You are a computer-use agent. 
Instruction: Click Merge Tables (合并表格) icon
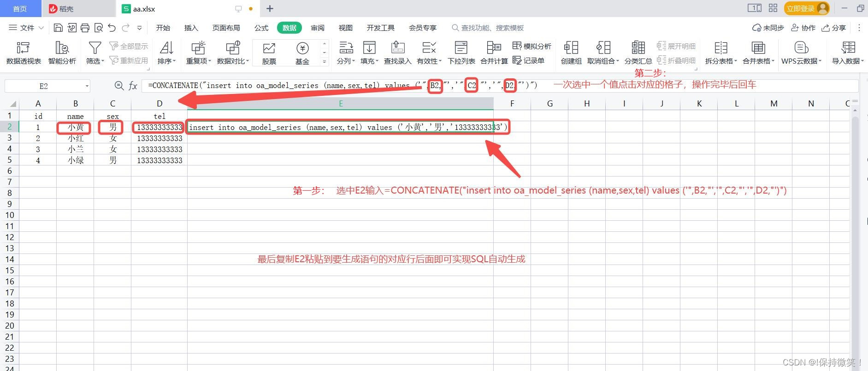pyautogui.click(x=758, y=48)
